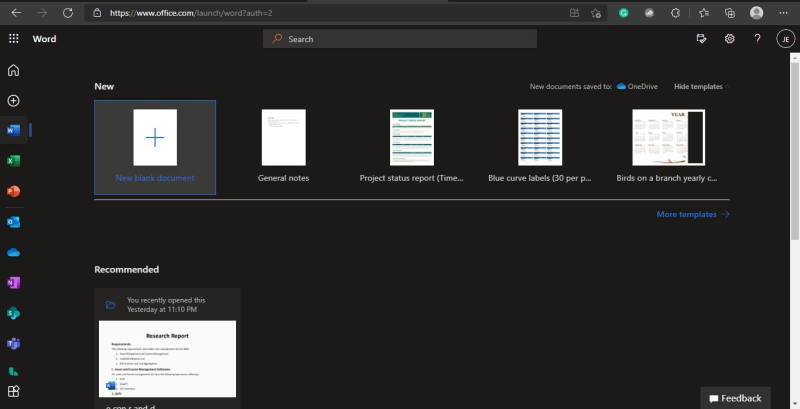
Task: Click the reader view icon in address bar
Action: [x=574, y=13]
